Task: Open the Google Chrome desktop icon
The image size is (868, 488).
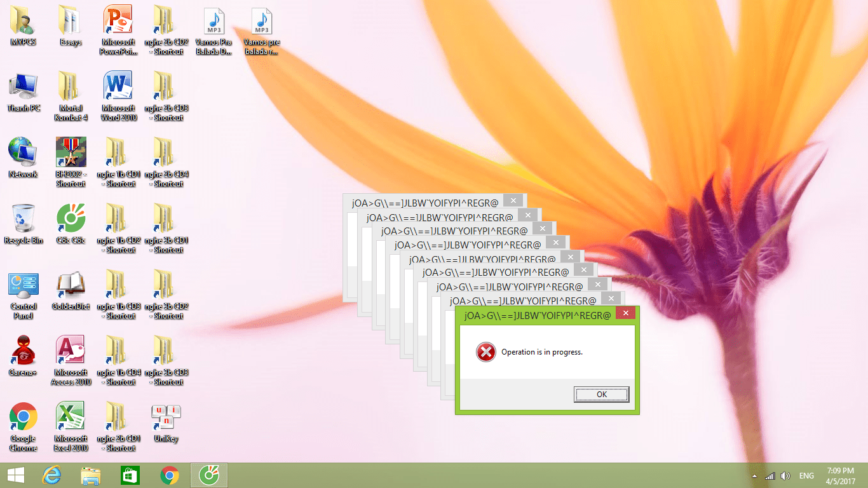Action: pos(24,418)
